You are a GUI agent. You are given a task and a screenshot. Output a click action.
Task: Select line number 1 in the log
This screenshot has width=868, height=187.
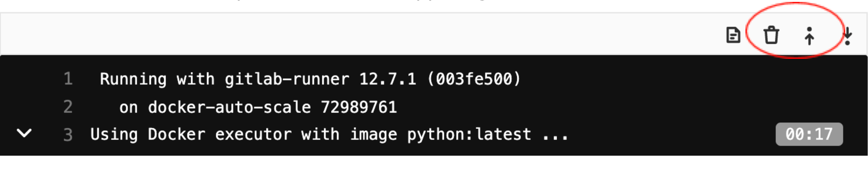68,78
